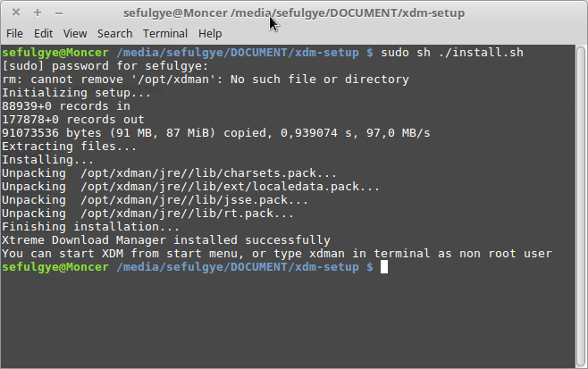Click 'Xtreme Download Manager installed successfully' text
The width and height of the screenshot is (588, 369).
[x=166, y=240]
